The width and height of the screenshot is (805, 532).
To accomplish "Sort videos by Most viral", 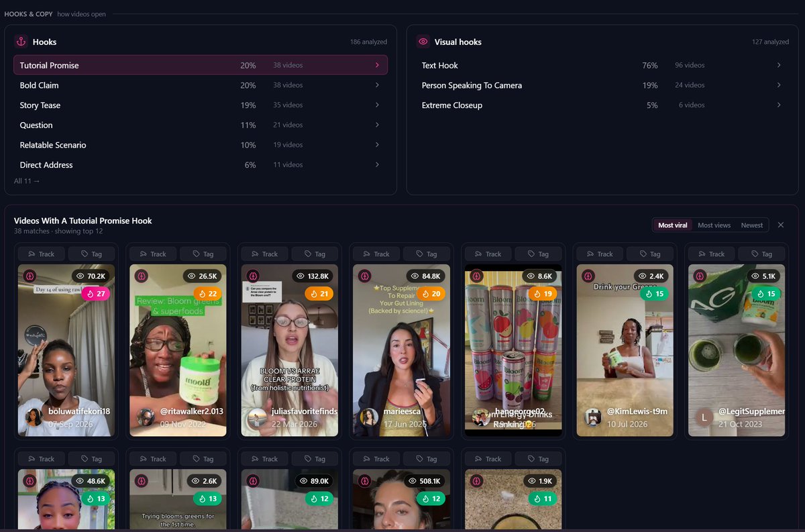I will (673, 225).
